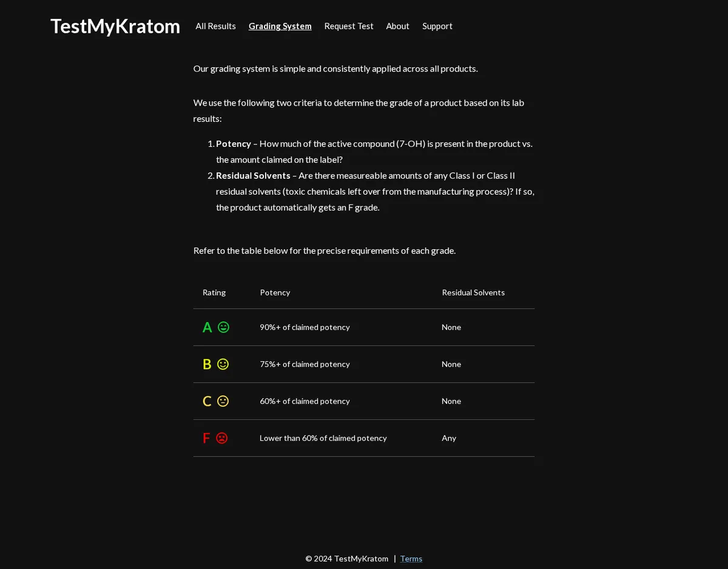This screenshot has height=569, width=728.
Task: Click the "© 2024 TestMyKratom" footer text
Action: [x=347, y=559]
